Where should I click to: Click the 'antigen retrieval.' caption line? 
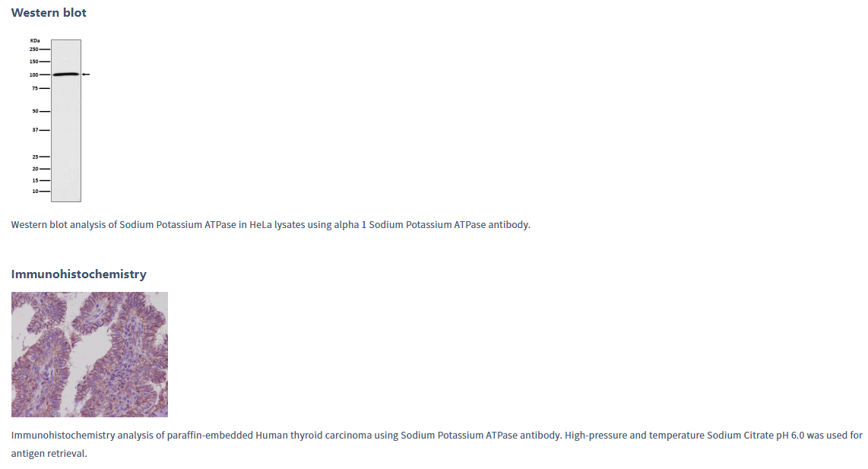[x=49, y=454]
